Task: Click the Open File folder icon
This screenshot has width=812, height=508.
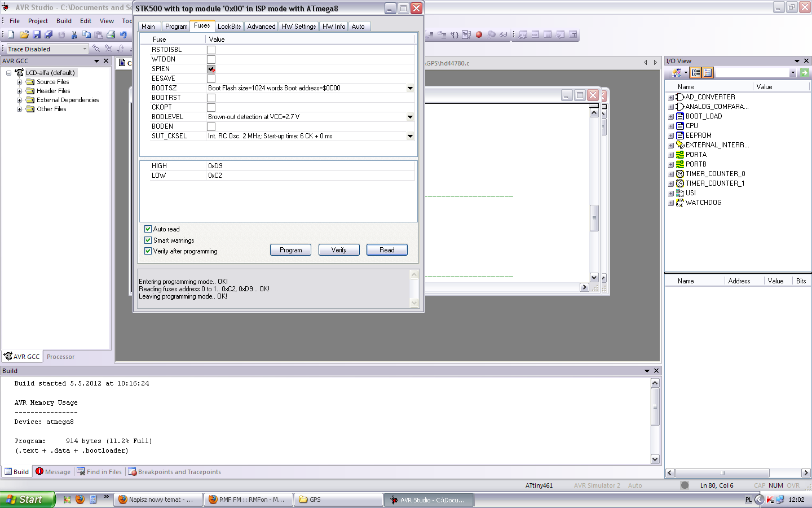Action: pos(24,35)
